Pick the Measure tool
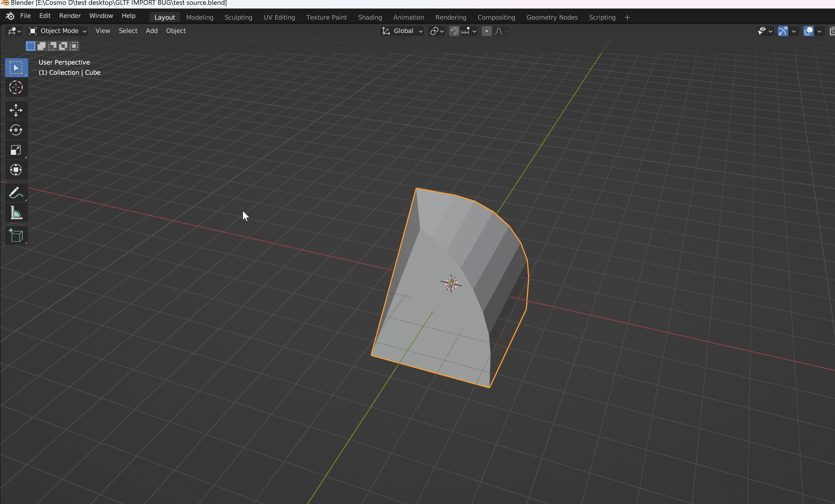 (16, 212)
